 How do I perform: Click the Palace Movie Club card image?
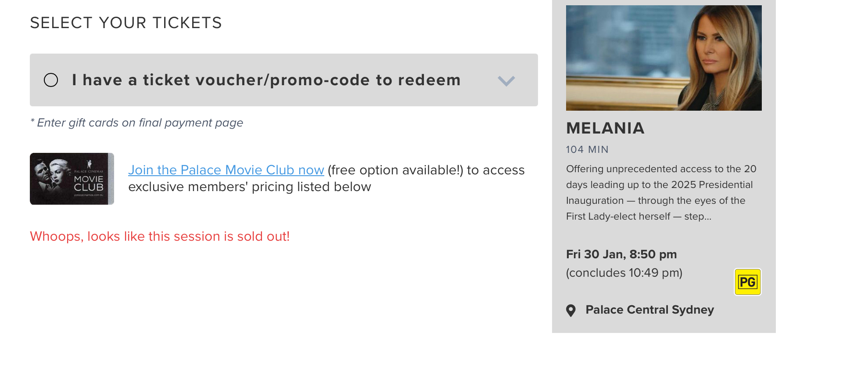tap(72, 179)
